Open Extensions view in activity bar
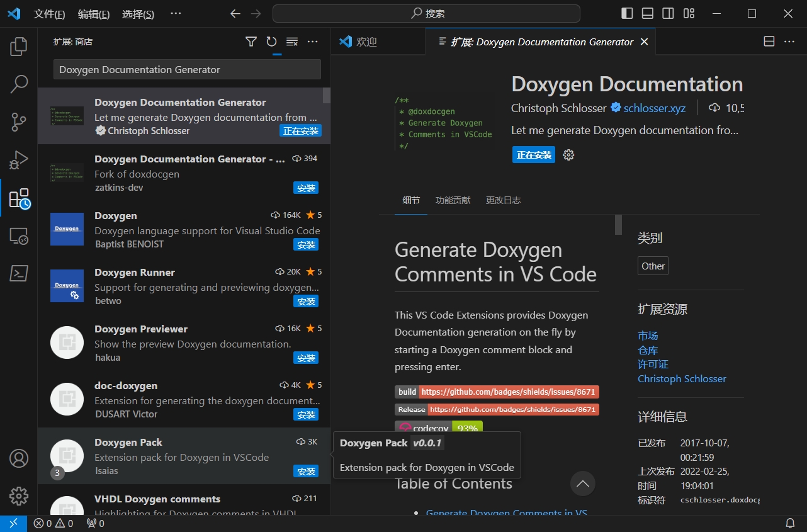807x532 pixels. tap(19, 198)
